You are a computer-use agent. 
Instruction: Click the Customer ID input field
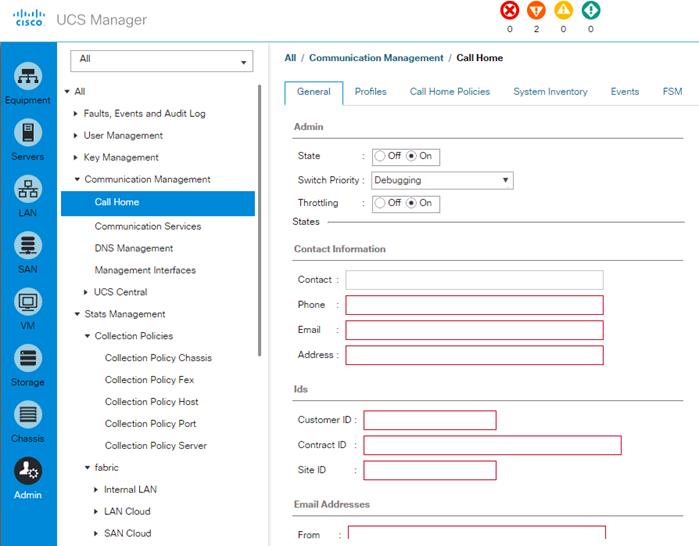[430, 420]
